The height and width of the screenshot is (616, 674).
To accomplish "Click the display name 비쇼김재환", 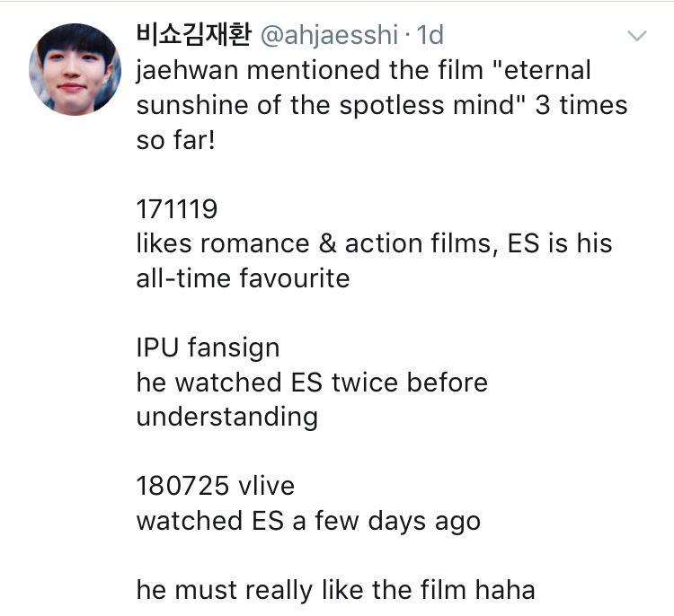I will tap(193, 35).
